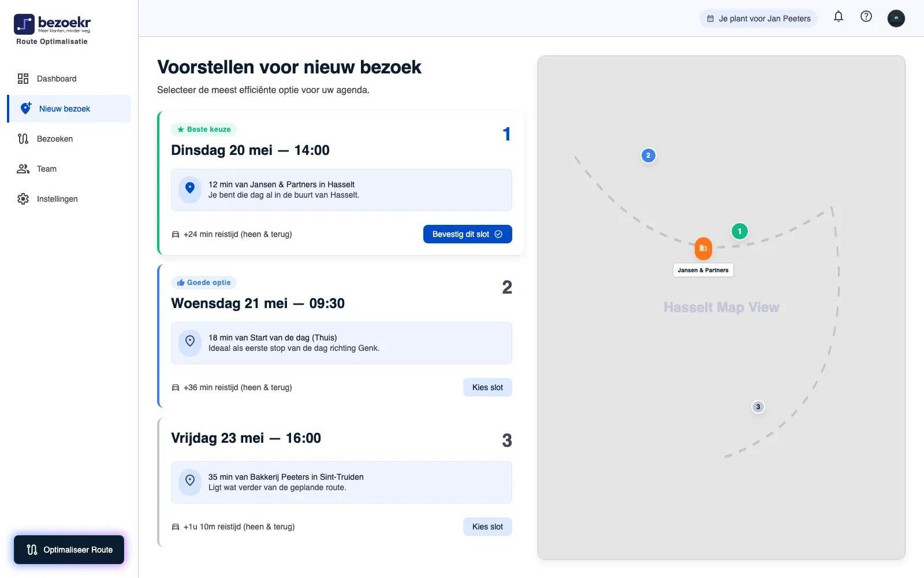
Task: Confirm slot with Bevestig dit slot
Action: click(468, 234)
